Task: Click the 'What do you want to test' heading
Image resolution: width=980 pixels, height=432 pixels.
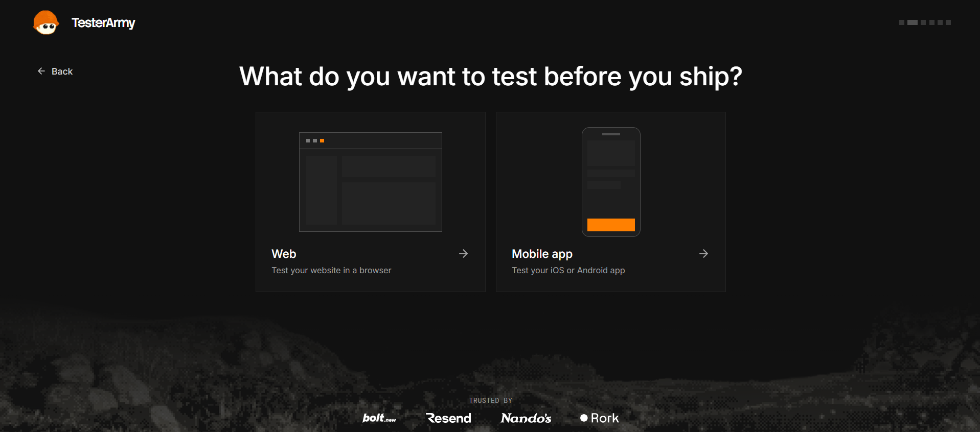Action: click(x=491, y=77)
